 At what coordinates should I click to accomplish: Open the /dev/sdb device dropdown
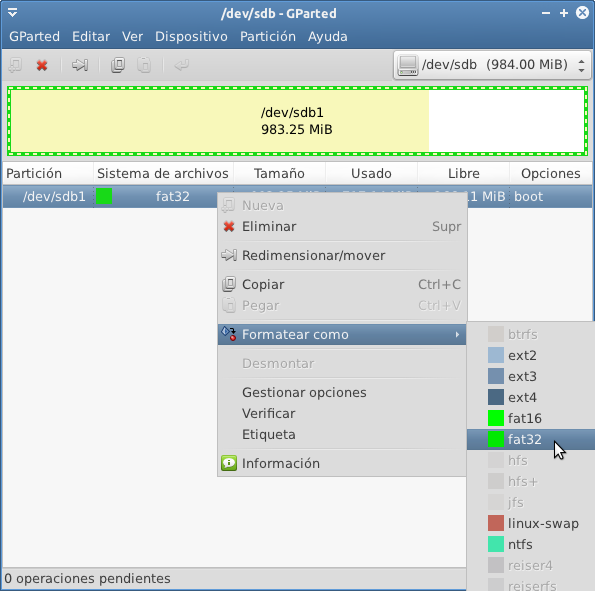pyautogui.click(x=492, y=65)
